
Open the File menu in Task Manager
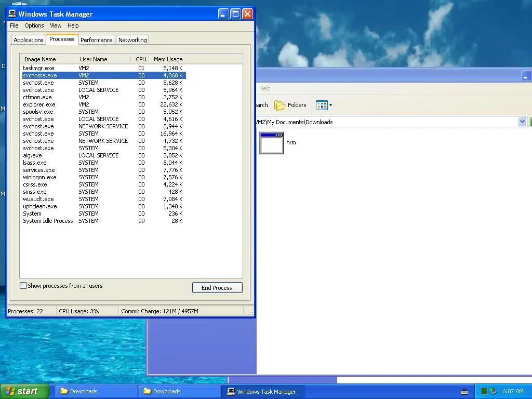point(14,25)
